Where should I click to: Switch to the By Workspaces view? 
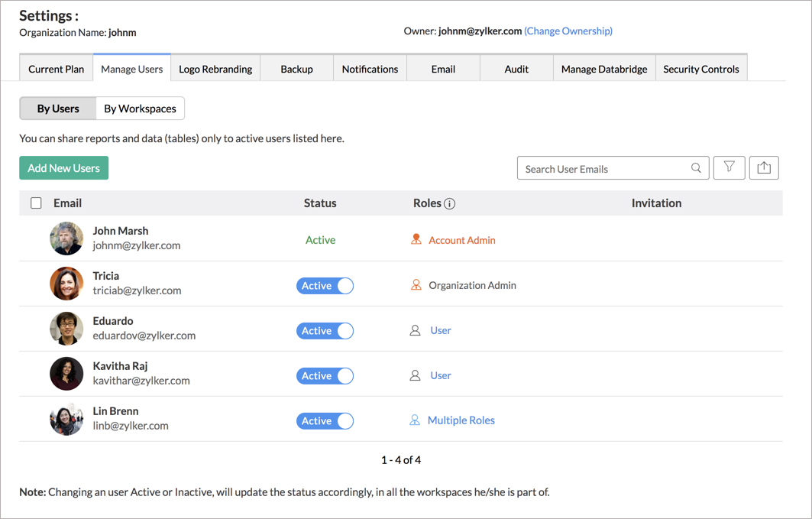point(140,108)
